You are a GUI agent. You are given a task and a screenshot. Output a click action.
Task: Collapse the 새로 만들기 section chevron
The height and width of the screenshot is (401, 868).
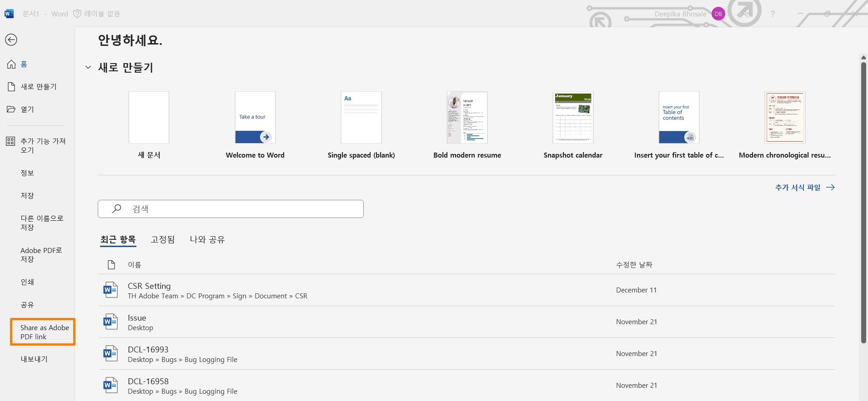pos(88,67)
